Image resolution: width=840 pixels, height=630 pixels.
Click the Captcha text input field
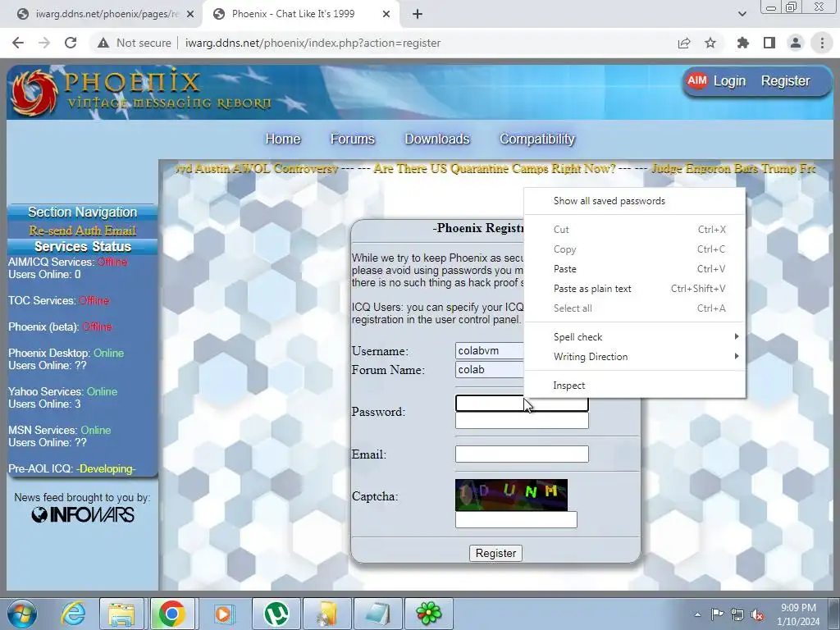coord(516,519)
